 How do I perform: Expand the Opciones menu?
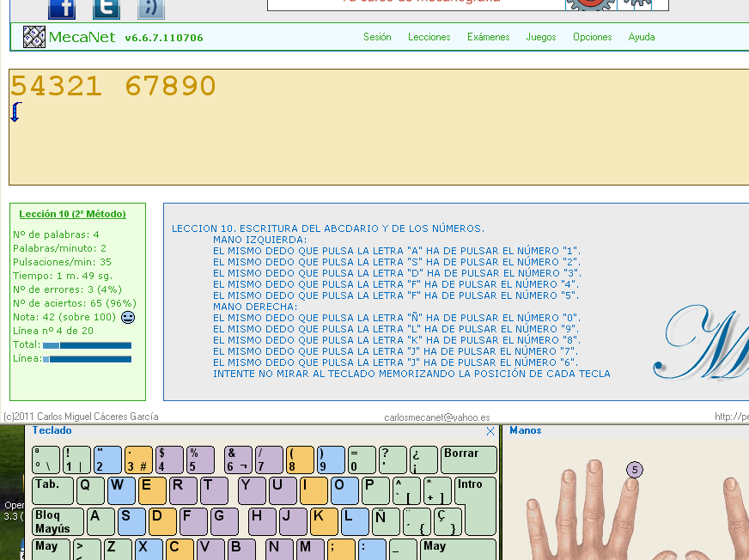coord(592,37)
